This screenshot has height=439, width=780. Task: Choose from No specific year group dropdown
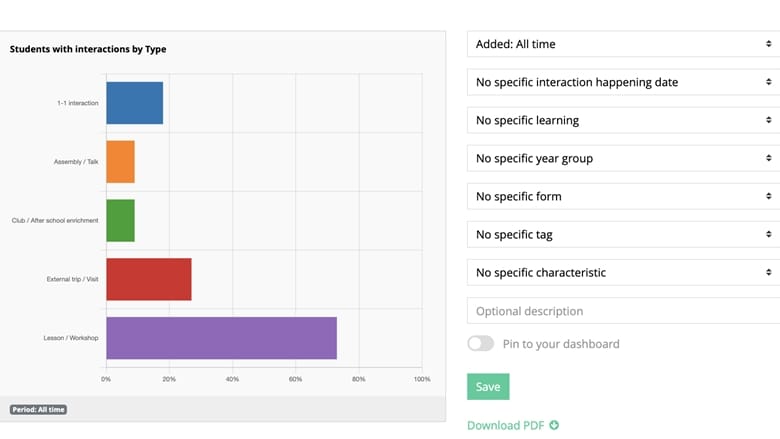point(622,158)
